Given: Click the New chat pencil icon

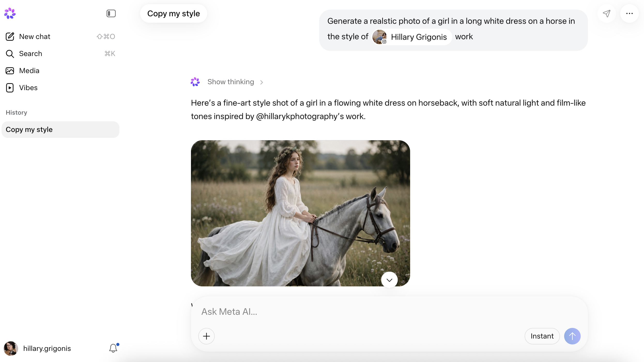Looking at the screenshot, I should click(x=10, y=37).
